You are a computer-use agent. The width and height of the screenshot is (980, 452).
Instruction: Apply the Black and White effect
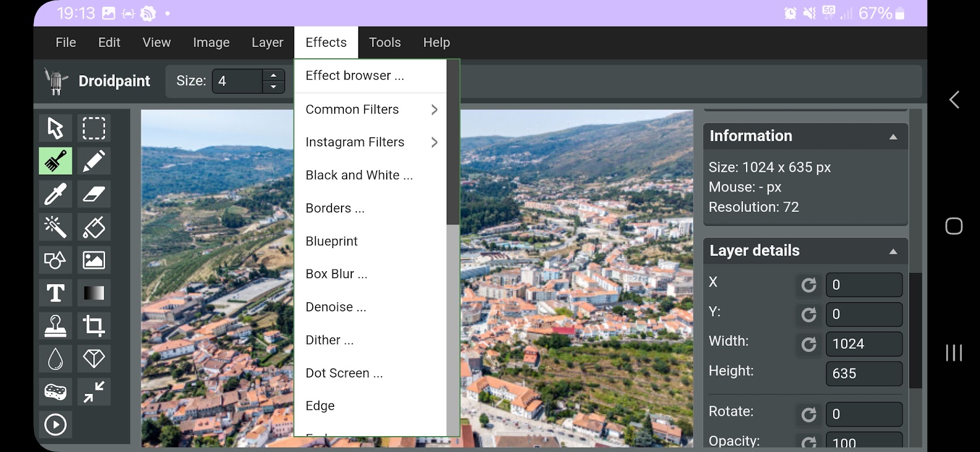tap(370, 175)
